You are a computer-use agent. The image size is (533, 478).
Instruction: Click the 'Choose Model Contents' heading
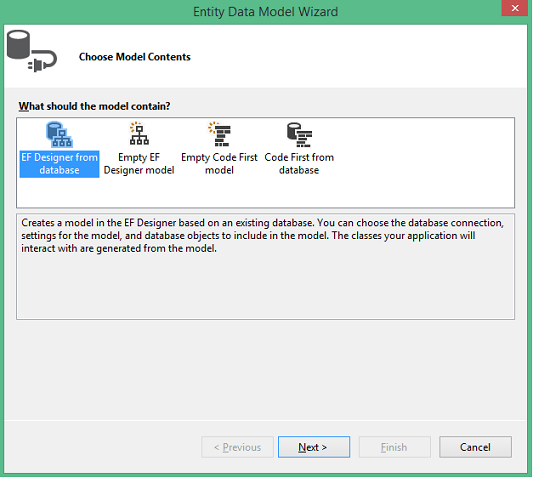click(x=135, y=57)
